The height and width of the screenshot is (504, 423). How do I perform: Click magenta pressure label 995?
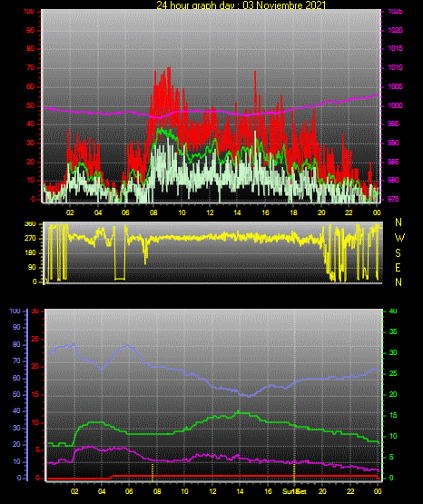(x=393, y=124)
